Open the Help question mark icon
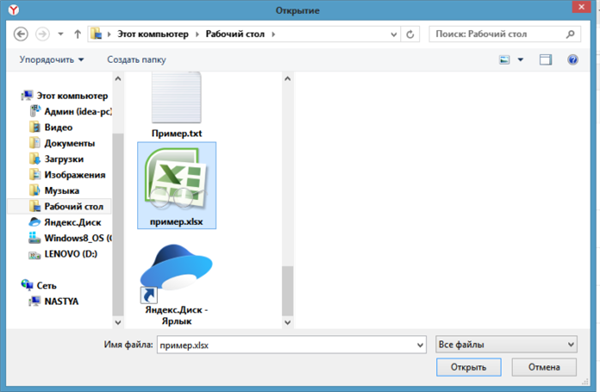 [x=572, y=60]
